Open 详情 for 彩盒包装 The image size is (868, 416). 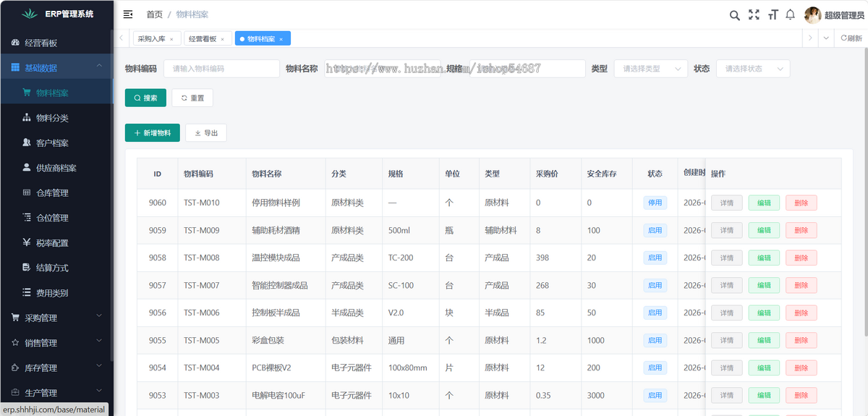[x=726, y=340]
